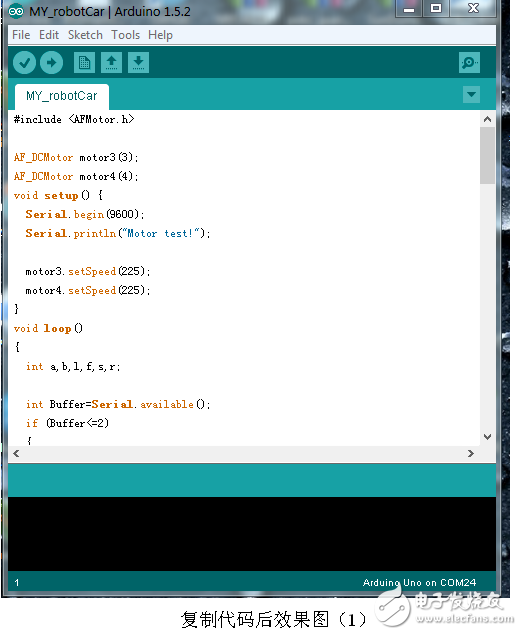Click the 'if (Buffer<=2)' line

pyautogui.click(x=67, y=423)
